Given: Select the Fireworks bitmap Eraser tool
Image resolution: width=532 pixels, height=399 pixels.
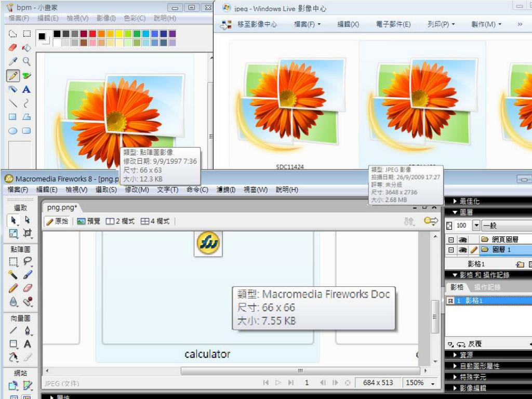Looking at the screenshot, I should 28,288.
